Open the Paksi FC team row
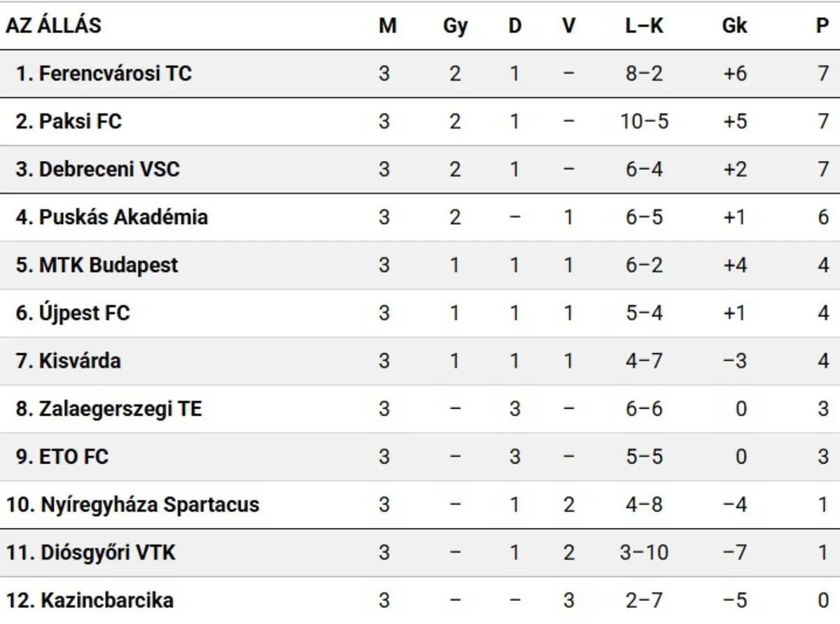 point(420,121)
